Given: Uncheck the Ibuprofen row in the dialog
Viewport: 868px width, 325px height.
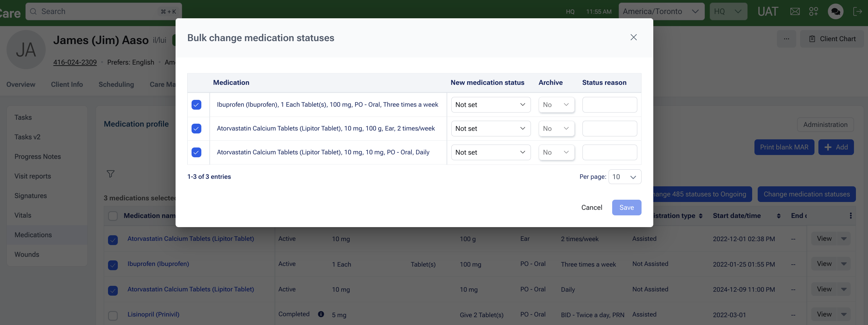Looking at the screenshot, I should [x=196, y=105].
